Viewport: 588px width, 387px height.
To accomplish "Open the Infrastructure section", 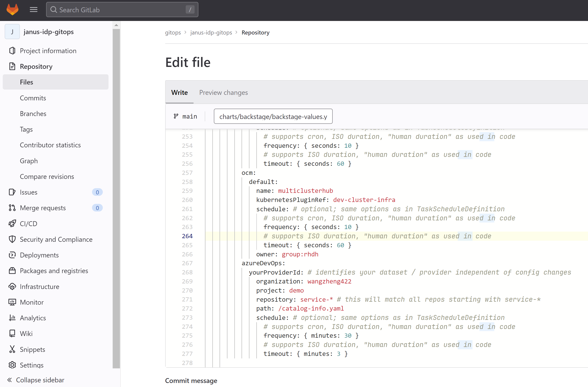I will pyautogui.click(x=40, y=286).
